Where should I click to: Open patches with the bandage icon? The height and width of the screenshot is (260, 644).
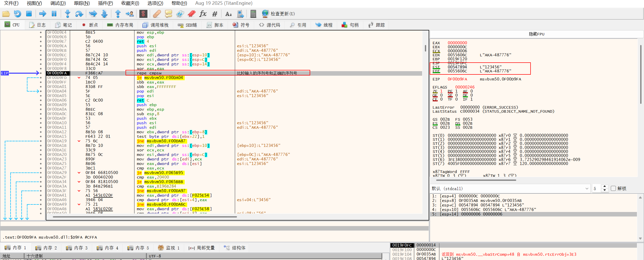tap(157, 14)
